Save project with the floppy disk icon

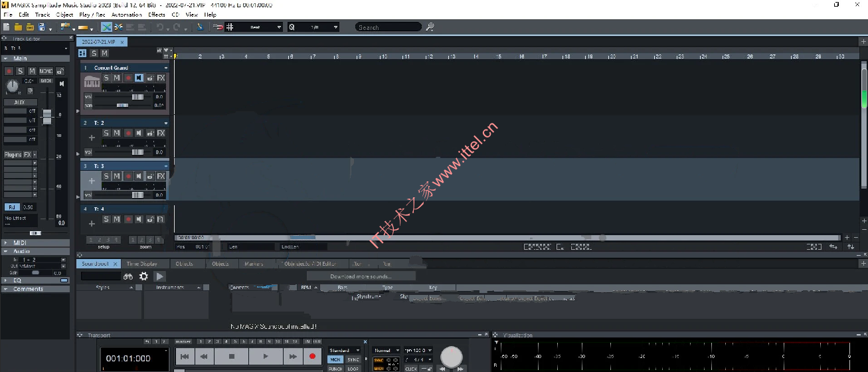(42, 27)
